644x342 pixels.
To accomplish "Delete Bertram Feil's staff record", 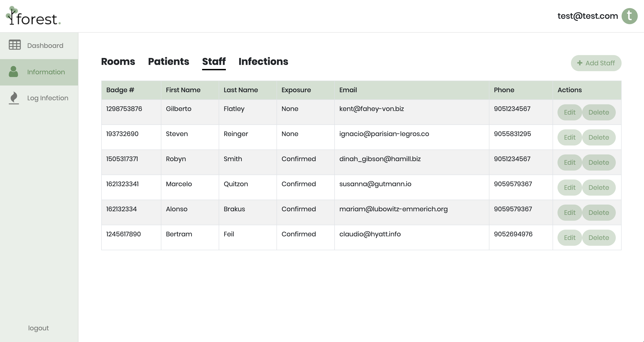I will click(x=599, y=238).
